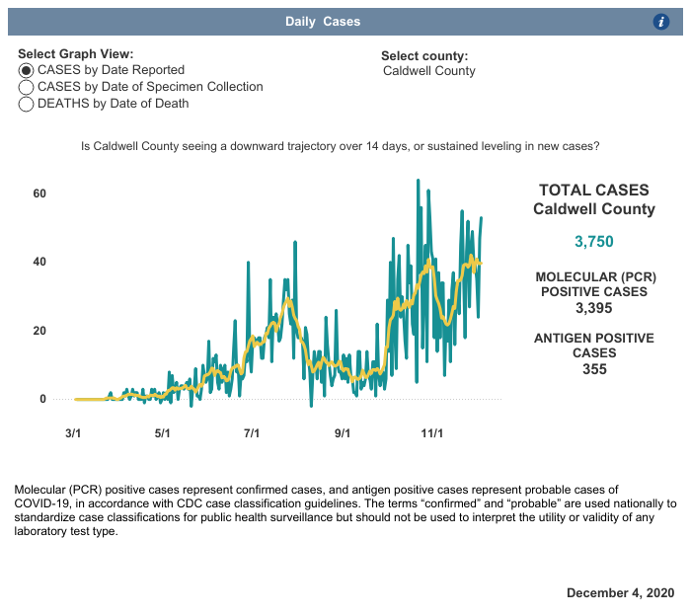Image resolution: width=690 pixels, height=616 pixels.
Task: Click the 3/1 label on x-axis
Action: point(73,432)
